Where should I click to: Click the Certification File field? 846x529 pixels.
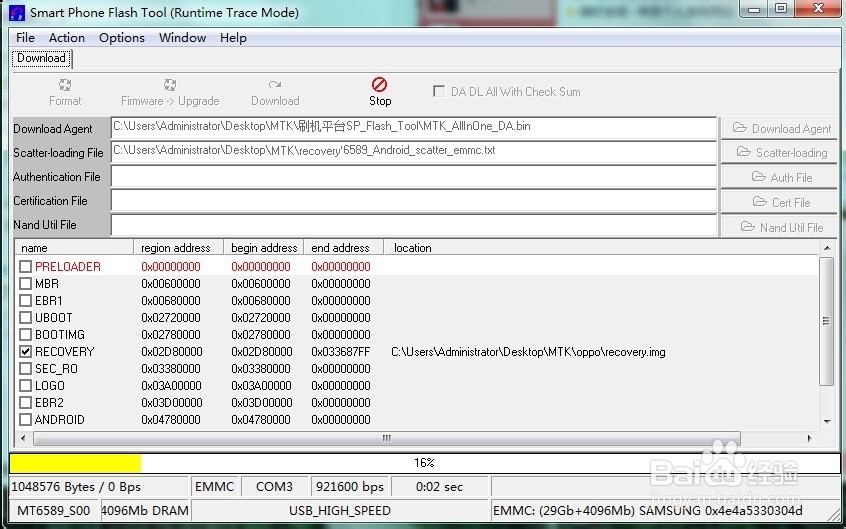click(x=414, y=201)
